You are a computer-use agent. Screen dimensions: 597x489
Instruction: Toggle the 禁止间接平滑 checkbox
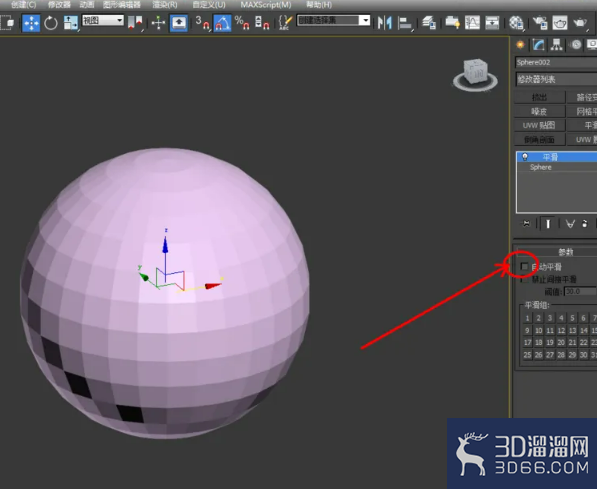tap(524, 279)
